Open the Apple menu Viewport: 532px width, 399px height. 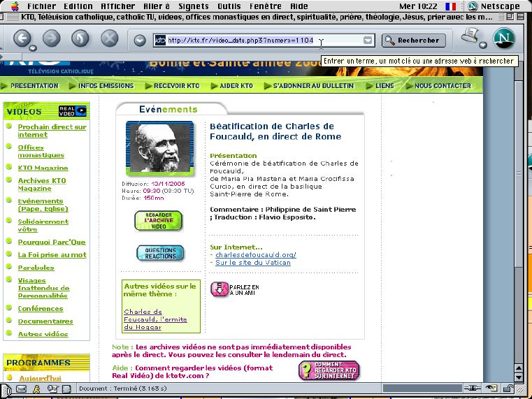click(x=15, y=6)
